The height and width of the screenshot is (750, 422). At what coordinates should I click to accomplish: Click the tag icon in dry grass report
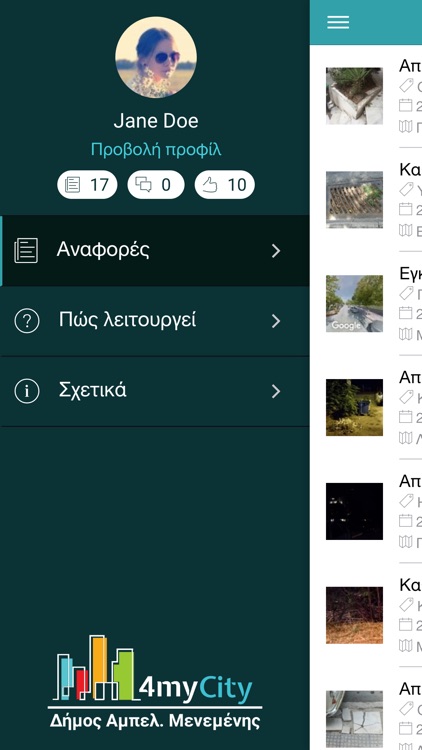[x=406, y=605]
